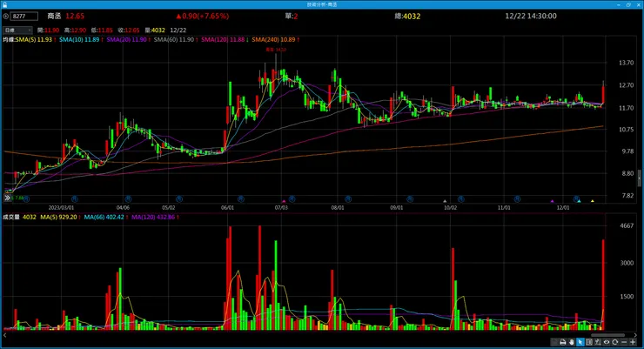Click the SMA(10) 11.89 legend
Viewport: 644px width, 349px height.
[81, 40]
